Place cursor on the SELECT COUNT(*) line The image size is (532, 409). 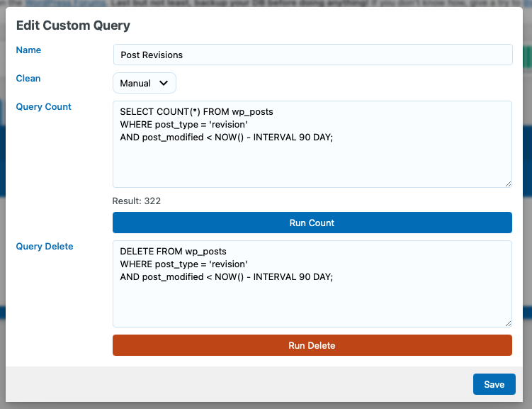point(196,112)
